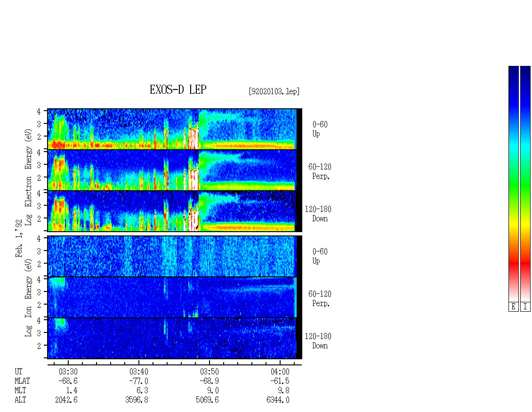This screenshot has width=532, height=412.
Task: Click the ALT value 6344.0
Action: click(x=278, y=400)
